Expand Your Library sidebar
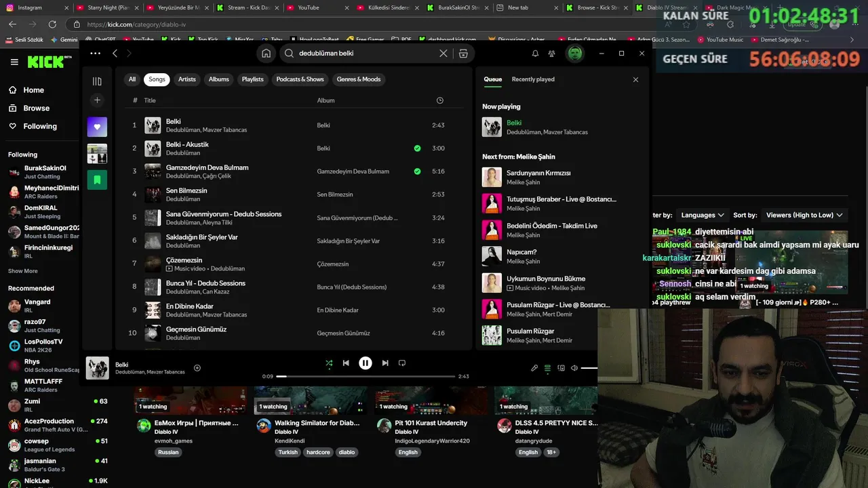The height and width of the screenshot is (488, 868). tap(97, 81)
